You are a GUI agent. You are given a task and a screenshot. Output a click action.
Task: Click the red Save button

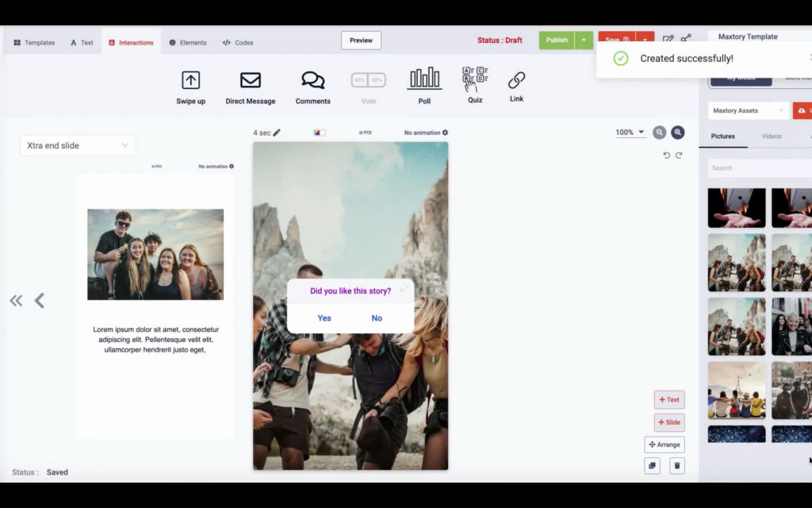(617, 40)
